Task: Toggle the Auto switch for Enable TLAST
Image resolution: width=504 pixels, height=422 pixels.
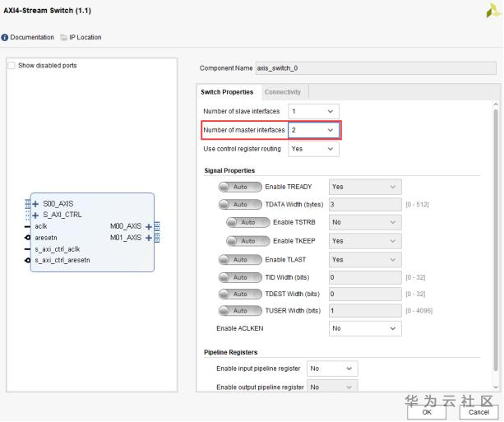Action: click(x=234, y=259)
